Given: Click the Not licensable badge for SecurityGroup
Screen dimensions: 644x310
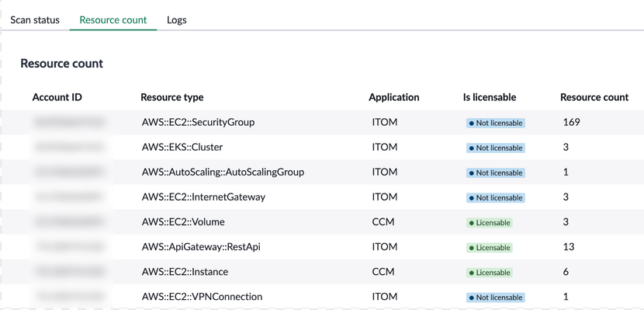Looking at the screenshot, I should pyautogui.click(x=495, y=123).
